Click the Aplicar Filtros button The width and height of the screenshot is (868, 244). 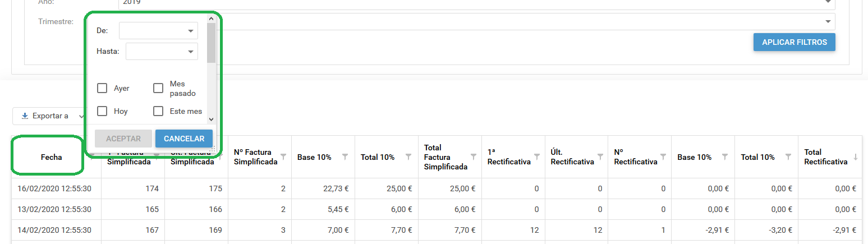coord(794,42)
